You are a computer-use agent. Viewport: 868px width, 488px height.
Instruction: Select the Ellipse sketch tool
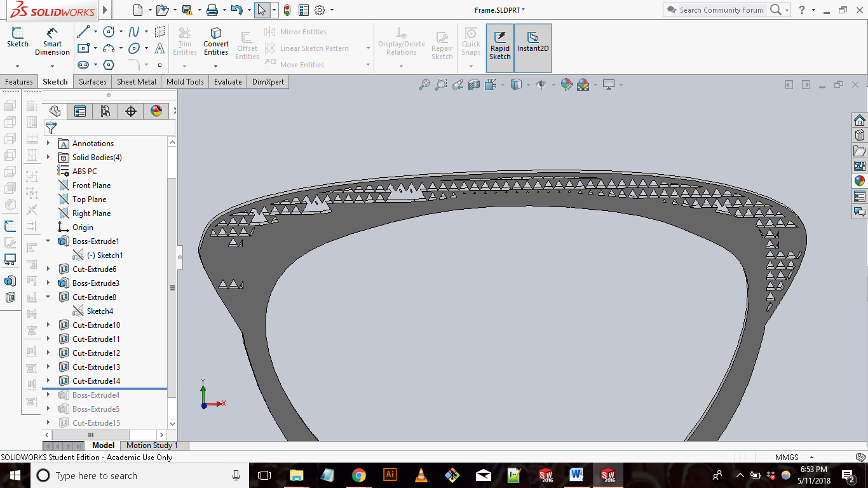(134, 48)
